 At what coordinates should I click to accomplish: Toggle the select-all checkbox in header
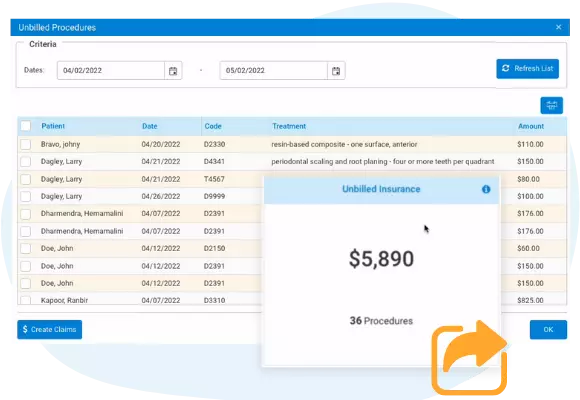26,126
